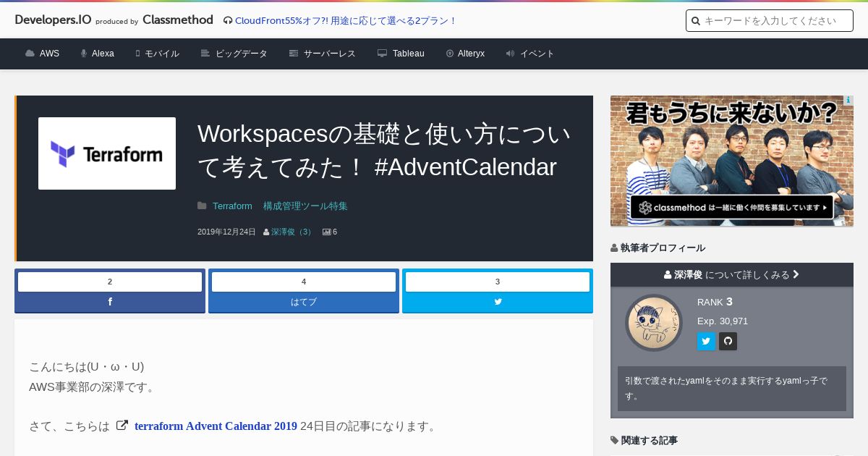The image size is (868, 456).
Task: Click the search magnifier icon
Action: coord(696,21)
